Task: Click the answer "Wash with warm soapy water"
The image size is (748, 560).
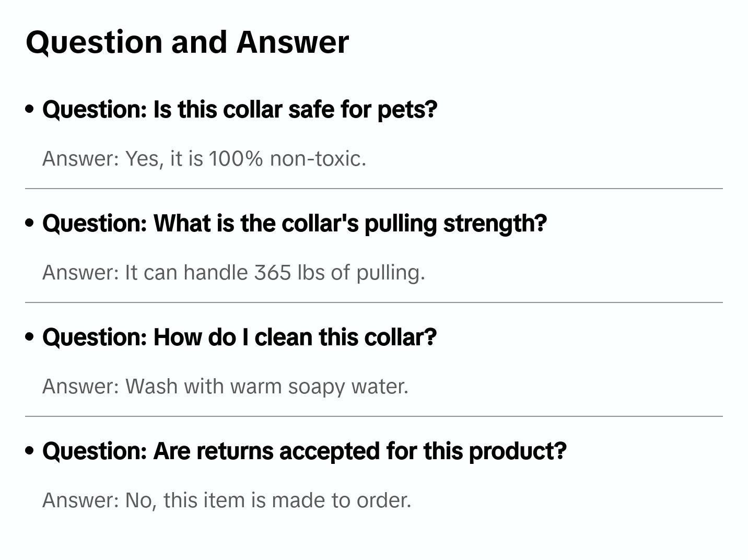Action: [225, 386]
